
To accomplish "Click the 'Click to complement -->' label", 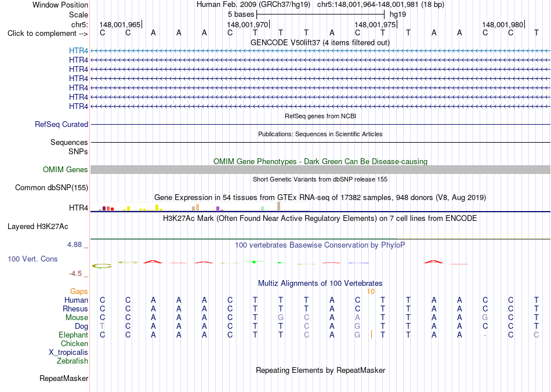I will point(48,34).
